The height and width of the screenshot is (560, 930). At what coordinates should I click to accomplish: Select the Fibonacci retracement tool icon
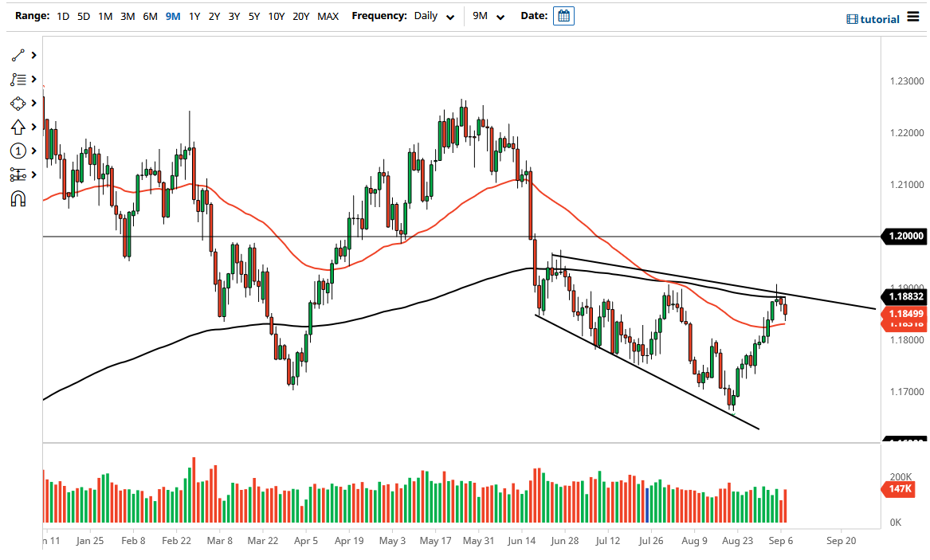pyautogui.click(x=18, y=80)
